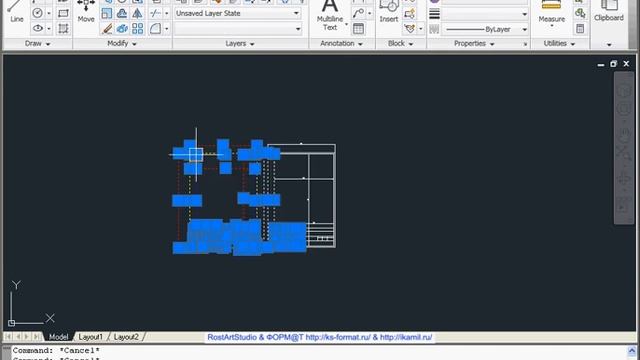
Task: Click the Edit Attributes icon
Action: pyautogui.click(x=409, y=28)
